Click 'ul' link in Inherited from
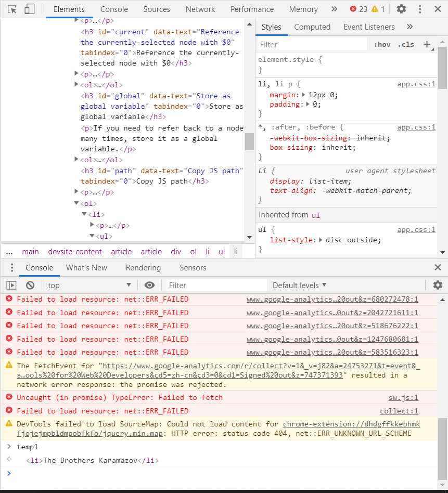Screen dimensions: 448x493 [x=315, y=215]
